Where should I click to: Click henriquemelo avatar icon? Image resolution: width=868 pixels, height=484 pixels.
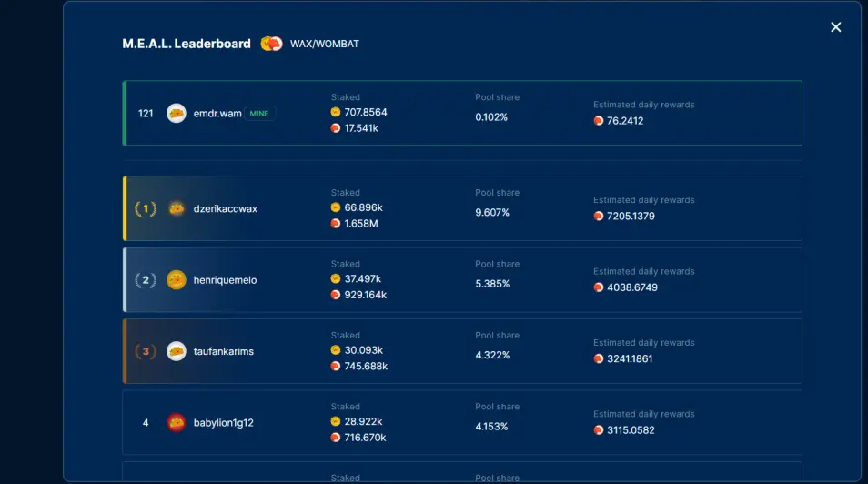pyautogui.click(x=177, y=280)
